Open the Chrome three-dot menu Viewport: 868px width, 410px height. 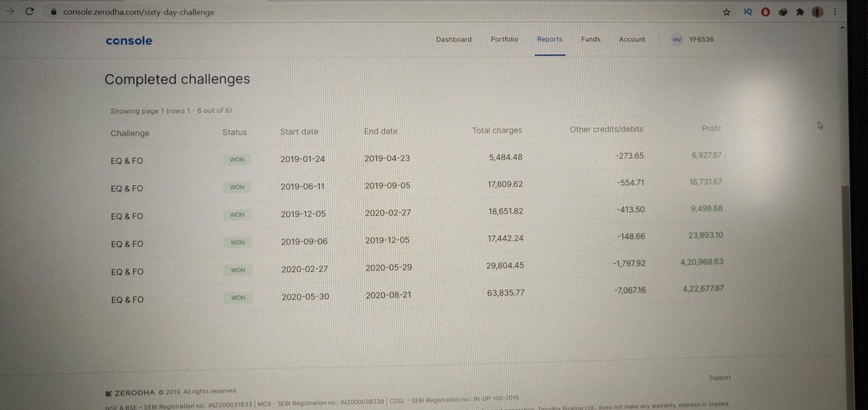tap(835, 12)
